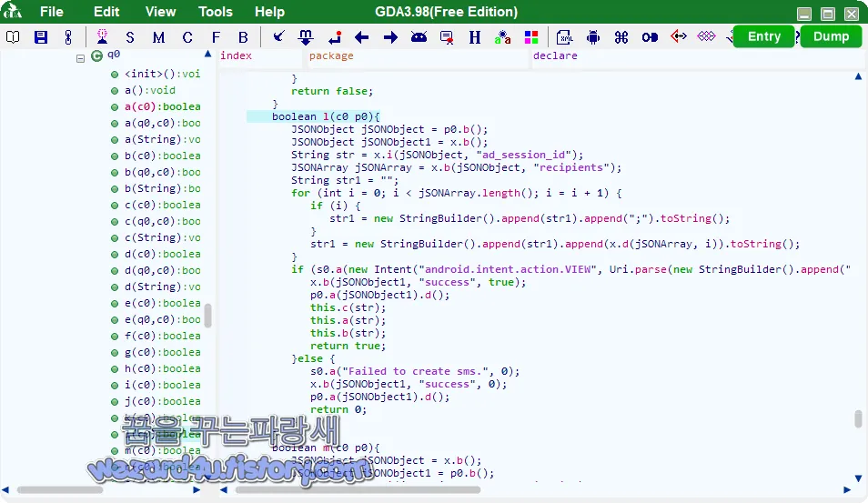This screenshot has height=503, width=868.
Task: Select c(c0):boolean method in tree
Action: click(162, 205)
